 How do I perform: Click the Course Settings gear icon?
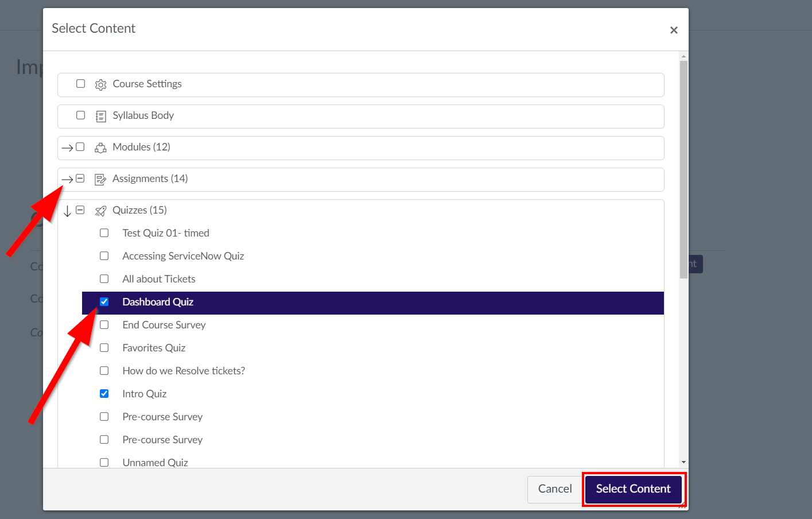(x=100, y=85)
